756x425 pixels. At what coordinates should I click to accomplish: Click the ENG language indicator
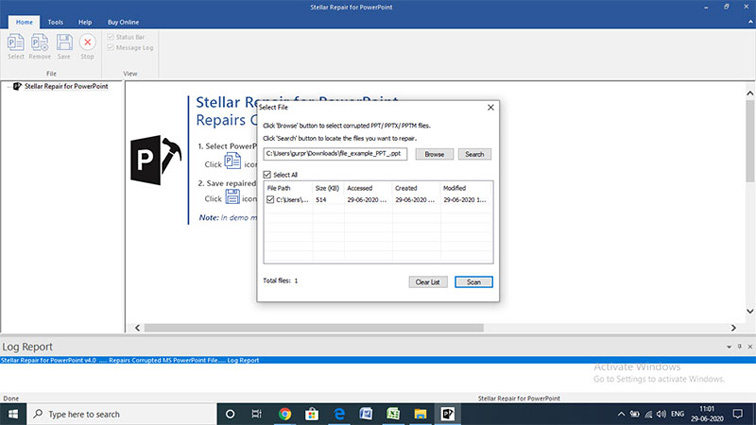[x=677, y=414]
